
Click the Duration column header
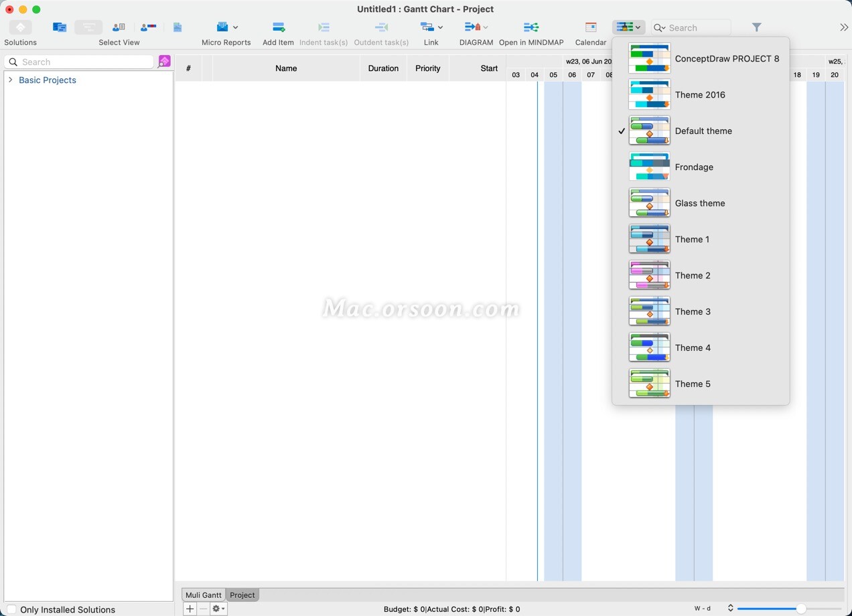pyautogui.click(x=383, y=68)
